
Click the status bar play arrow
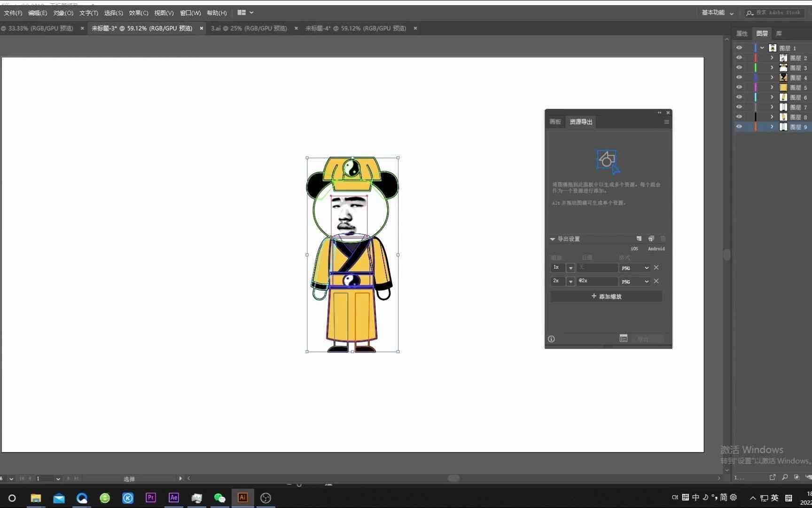[x=180, y=478]
